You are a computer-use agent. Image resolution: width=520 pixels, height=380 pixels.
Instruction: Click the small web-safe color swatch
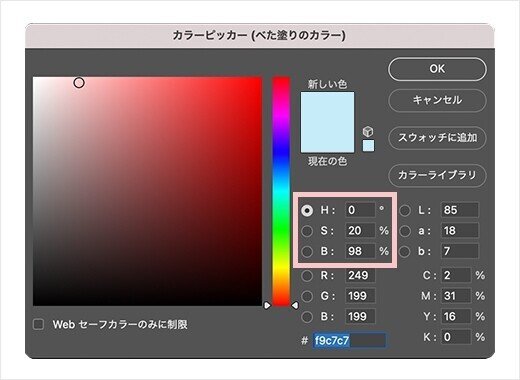point(368,146)
